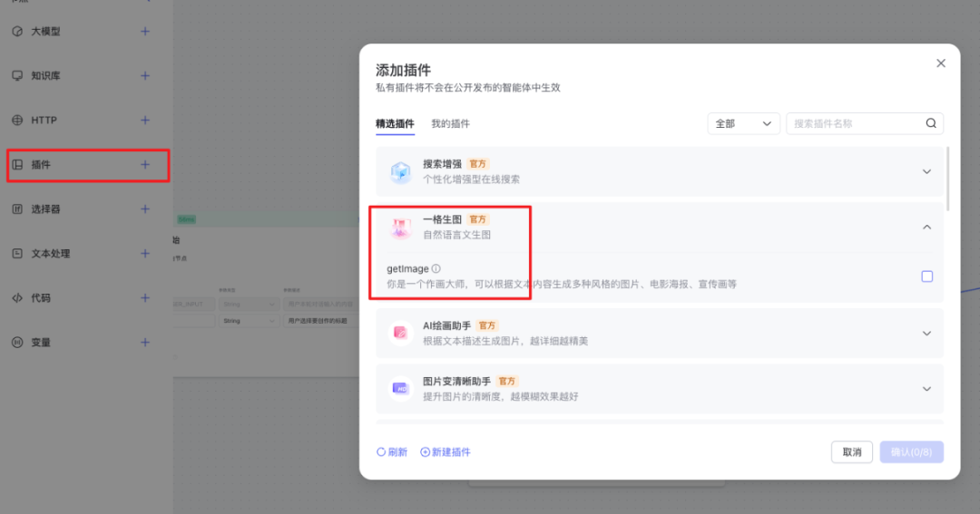The image size is (980, 514).
Task: Add a 插件 node via plus icon
Action: click(x=145, y=165)
